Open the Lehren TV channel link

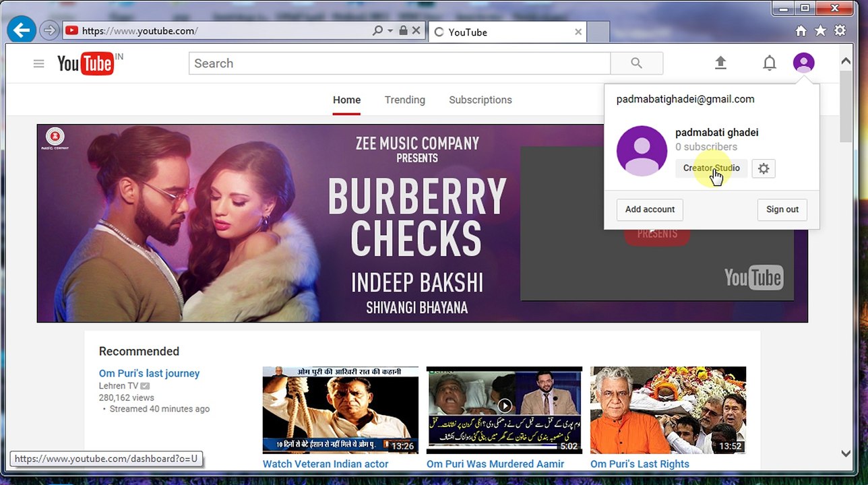coord(118,386)
